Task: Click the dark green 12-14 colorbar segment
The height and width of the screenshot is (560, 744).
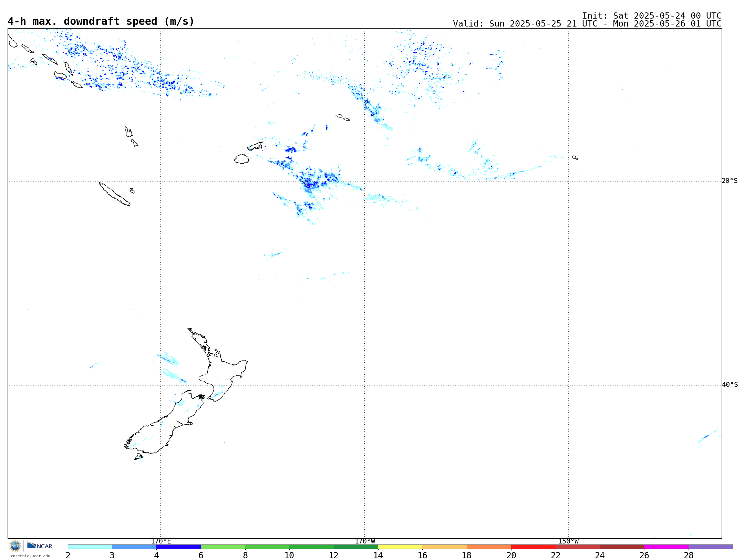Action: click(x=356, y=547)
